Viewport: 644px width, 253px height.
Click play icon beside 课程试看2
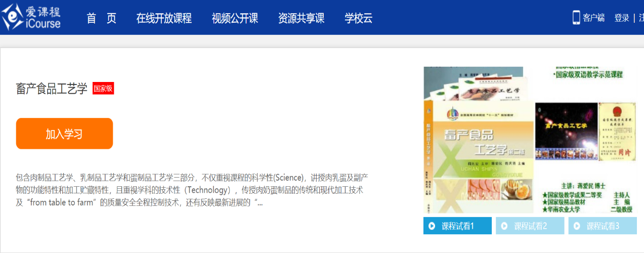tap(504, 226)
